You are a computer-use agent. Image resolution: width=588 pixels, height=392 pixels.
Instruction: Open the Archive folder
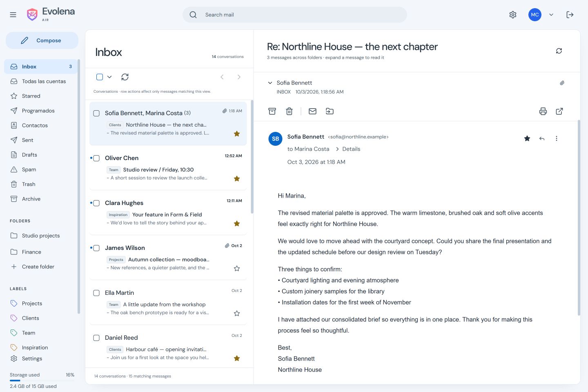[41, 199]
